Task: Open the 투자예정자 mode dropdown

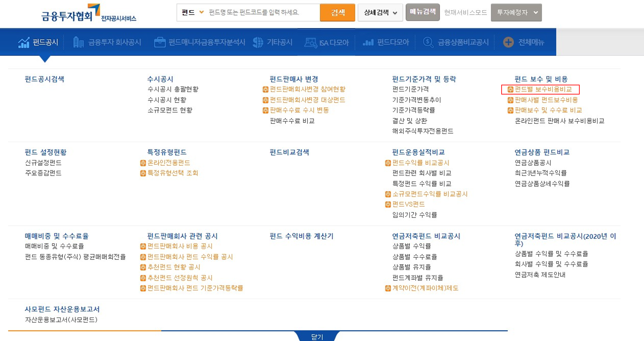Action: (516, 12)
